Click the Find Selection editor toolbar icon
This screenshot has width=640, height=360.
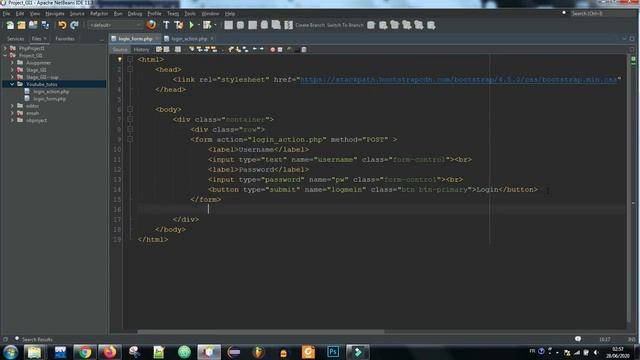[191, 49]
